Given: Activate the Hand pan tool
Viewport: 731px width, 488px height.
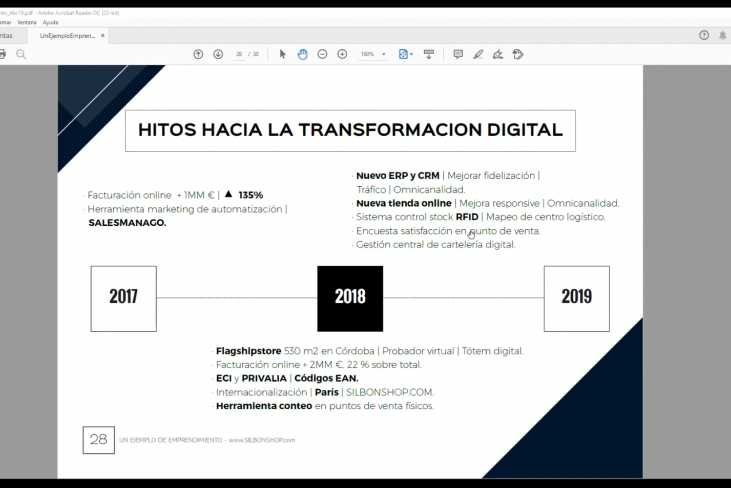Looking at the screenshot, I should point(303,54).
